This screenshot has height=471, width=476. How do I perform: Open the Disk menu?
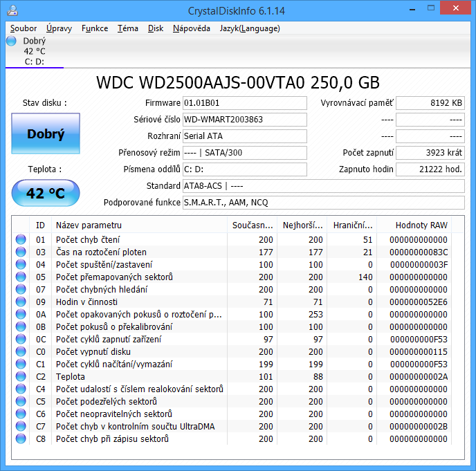coord(156,28)
